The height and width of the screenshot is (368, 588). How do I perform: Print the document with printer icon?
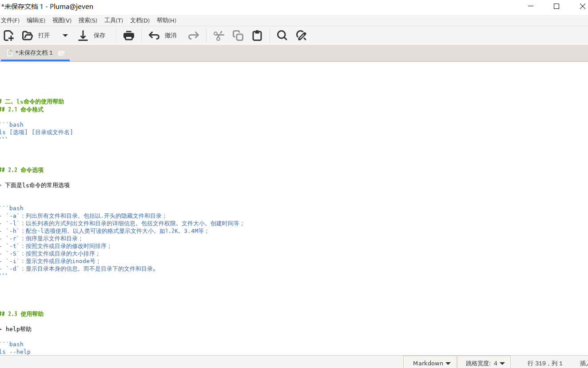[x=129, y=36]
